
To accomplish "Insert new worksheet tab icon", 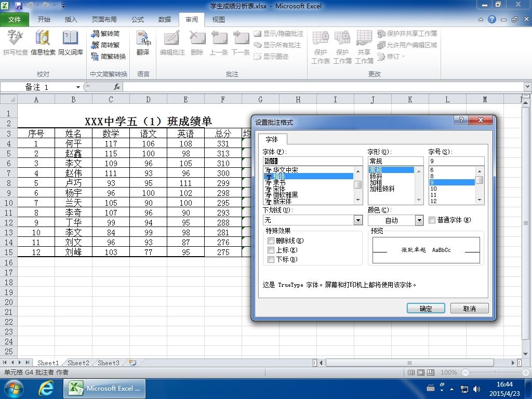I will 132,363.
